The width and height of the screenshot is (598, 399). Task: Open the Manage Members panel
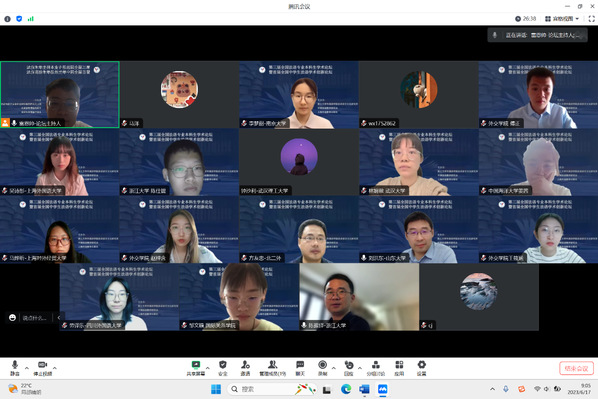(x=272, y=368)
